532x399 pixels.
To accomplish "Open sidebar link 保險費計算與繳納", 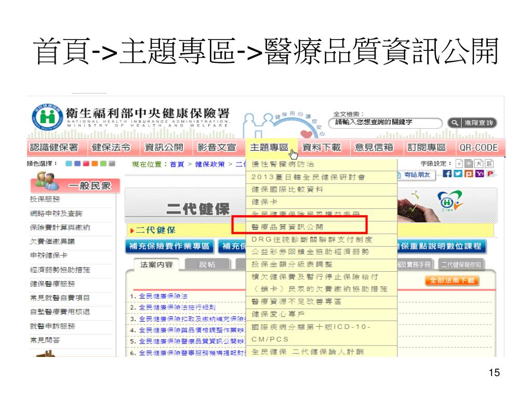I will click(x=60, y=228).
